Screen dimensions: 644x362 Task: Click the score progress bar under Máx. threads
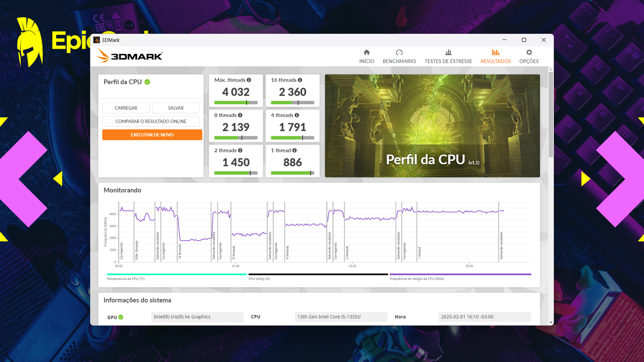236,102
